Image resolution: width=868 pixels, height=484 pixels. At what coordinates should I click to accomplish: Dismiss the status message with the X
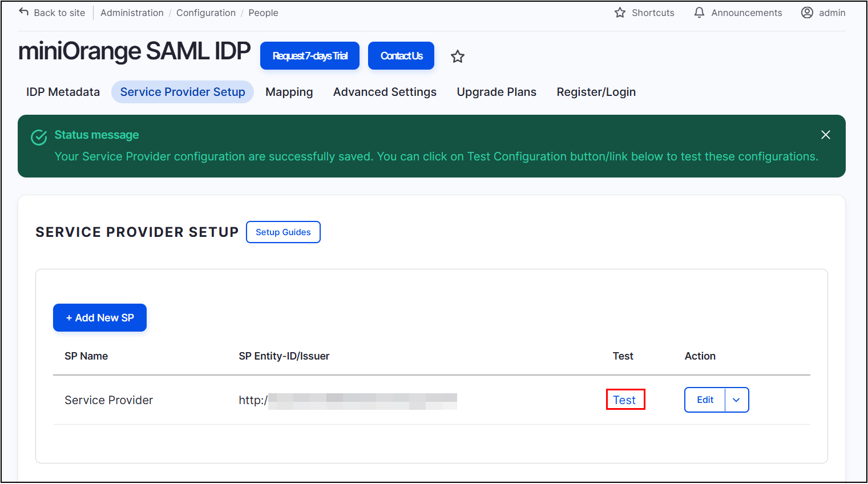click(825, 135)
